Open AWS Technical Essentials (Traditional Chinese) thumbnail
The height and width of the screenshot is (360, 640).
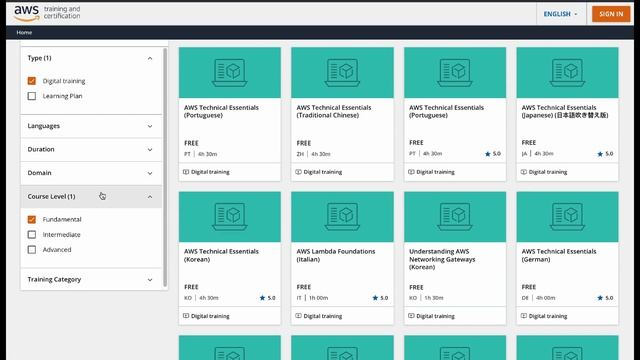point(342,73)
